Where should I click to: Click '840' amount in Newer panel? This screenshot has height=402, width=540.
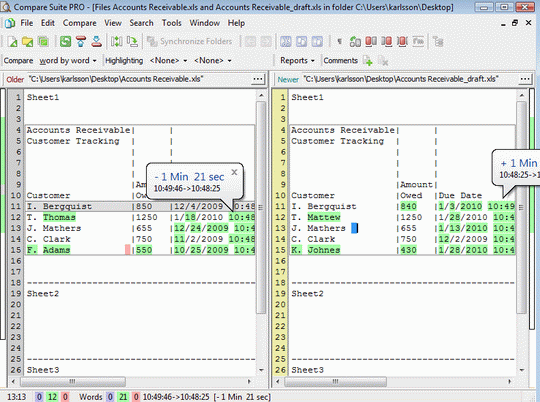(408, 206)
